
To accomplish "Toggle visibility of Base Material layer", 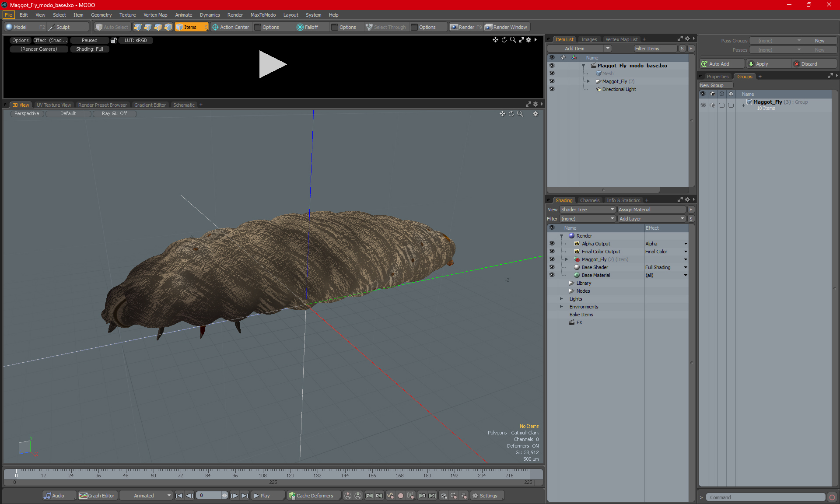I will [552, 275].
